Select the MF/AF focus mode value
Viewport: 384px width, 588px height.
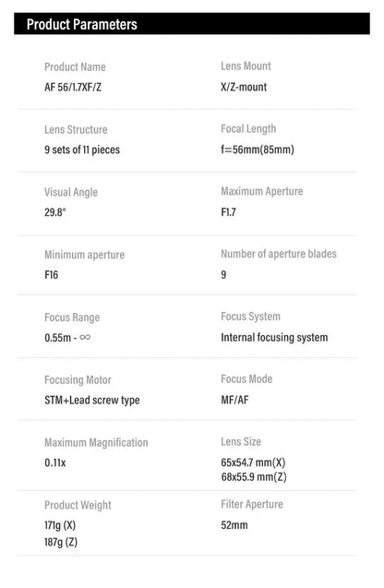(234, 400)
